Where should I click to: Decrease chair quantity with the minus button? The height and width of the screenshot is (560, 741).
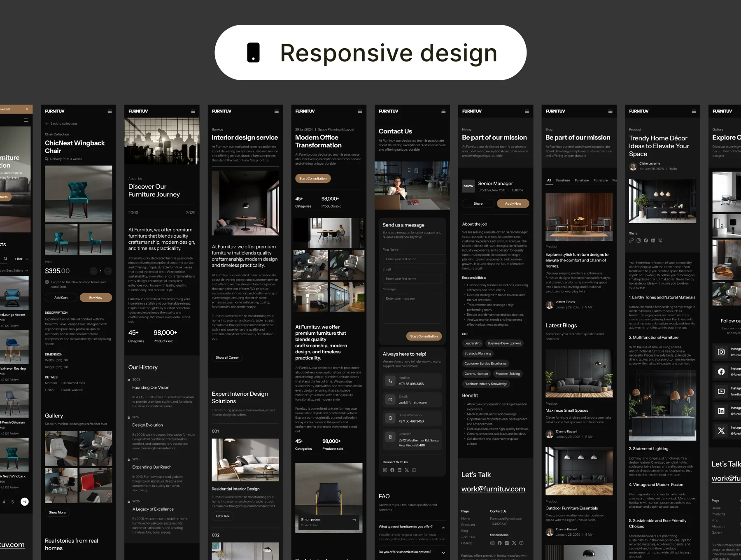tap(93, 271)
